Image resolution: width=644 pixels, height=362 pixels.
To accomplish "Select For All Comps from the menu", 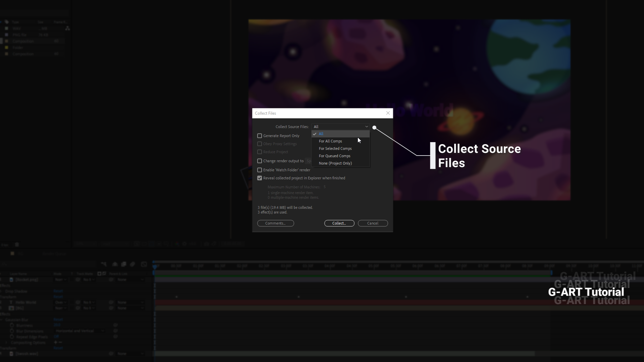I will click(330, 141).
